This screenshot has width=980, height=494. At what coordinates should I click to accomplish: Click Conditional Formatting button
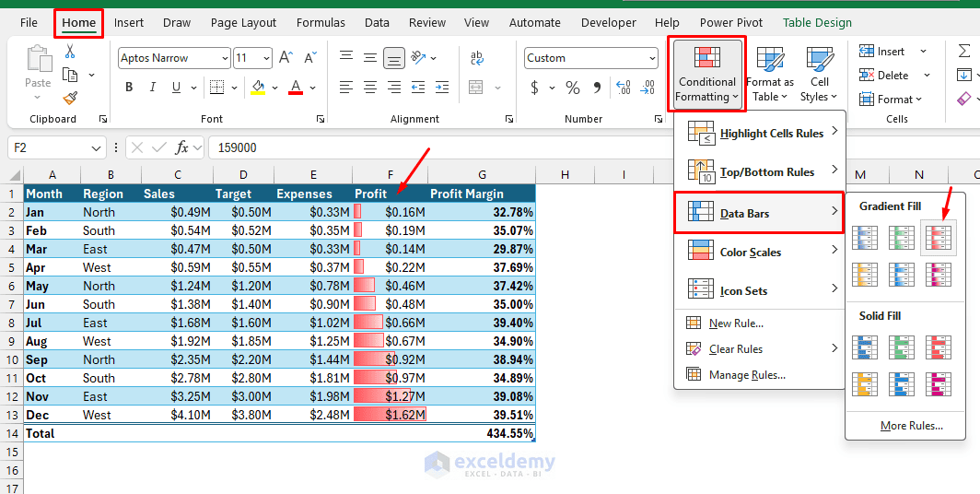pos(706,75)
